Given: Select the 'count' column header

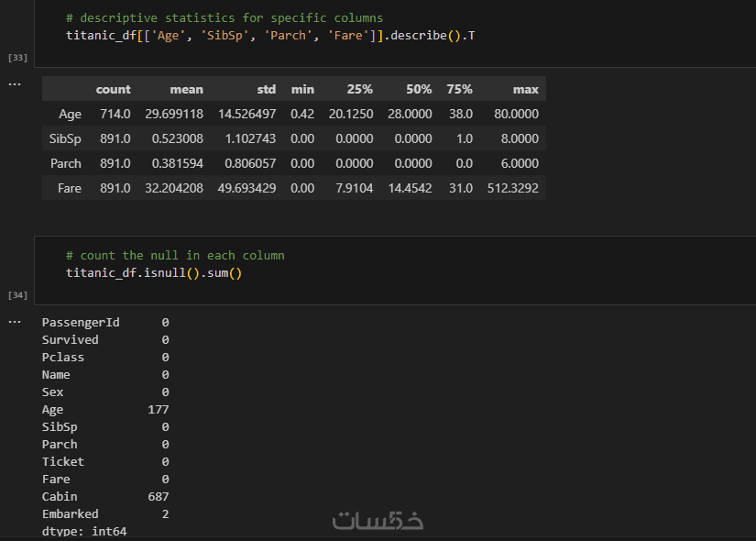Looking at the screenshot, I should click(113, 89).
